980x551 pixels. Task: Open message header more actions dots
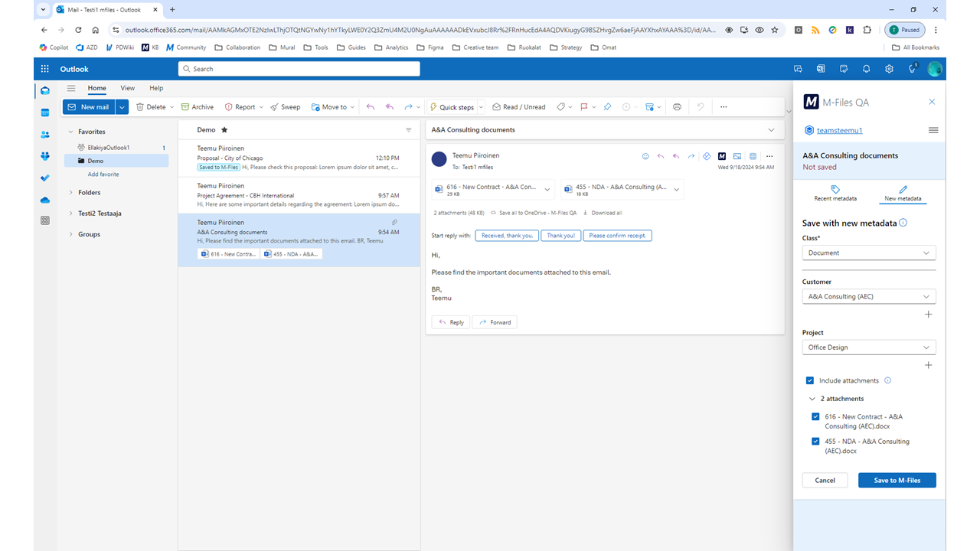[x=769, y=156]
